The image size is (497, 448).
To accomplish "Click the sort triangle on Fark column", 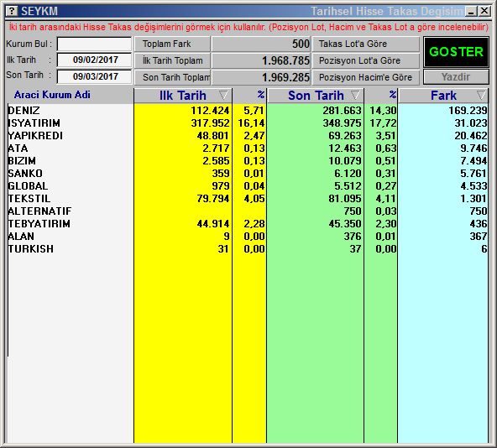I will (481, 95).
